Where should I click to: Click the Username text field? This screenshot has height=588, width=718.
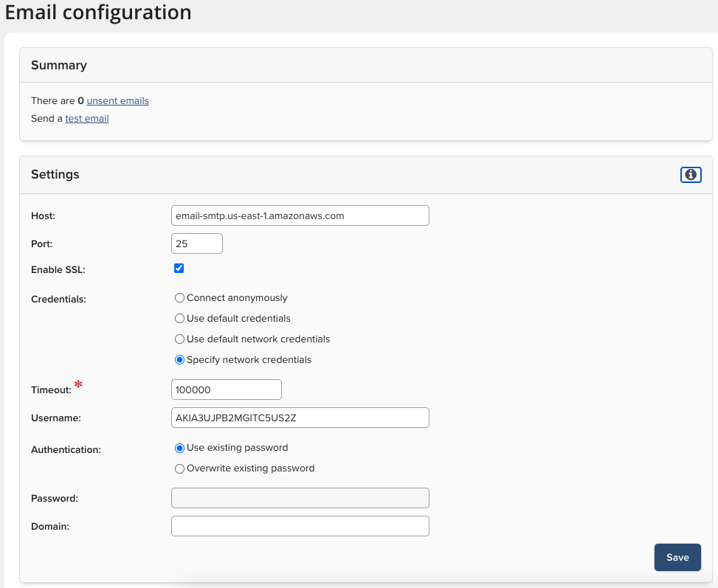point(300,418)
